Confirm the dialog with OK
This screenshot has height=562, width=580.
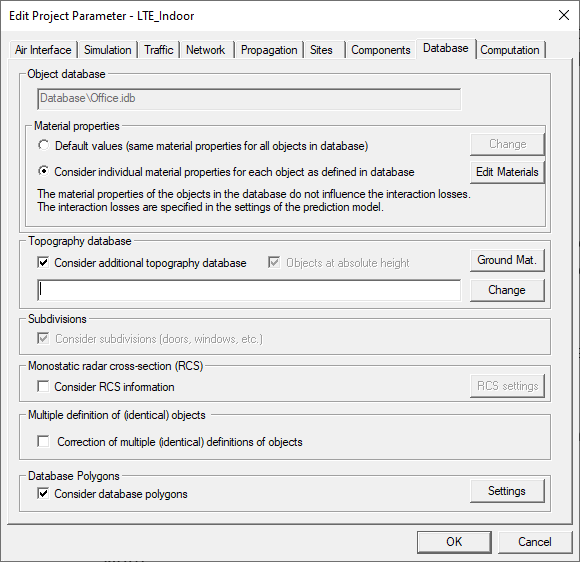(x=454, y=542)
